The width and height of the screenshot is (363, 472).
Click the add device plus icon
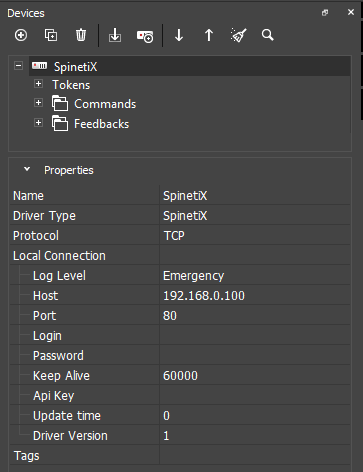[x=21, y=35]
